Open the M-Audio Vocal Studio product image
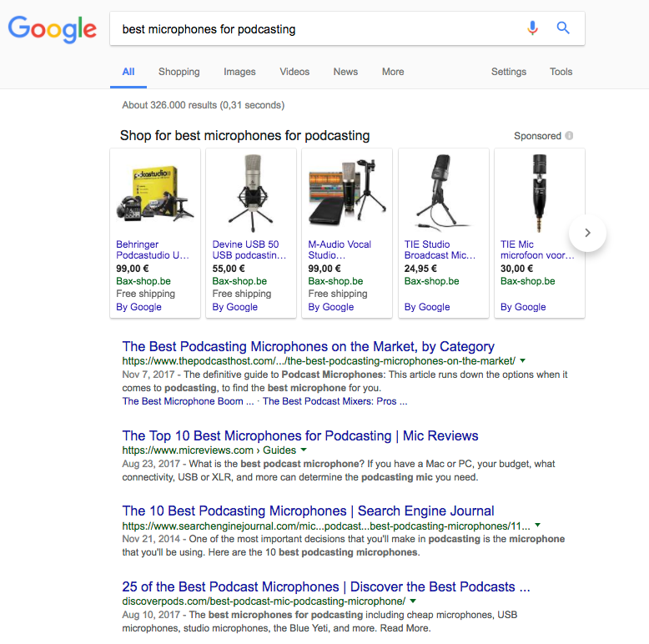Viewport: 649px width, 644px height. tap(347, 194)
